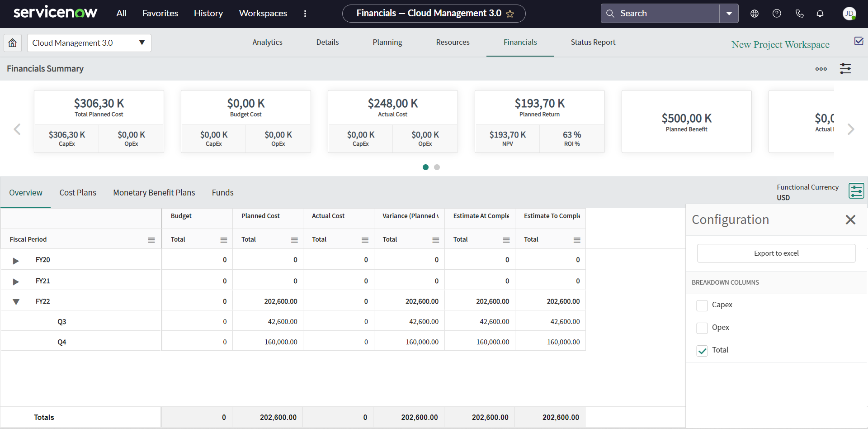Click the globe language icon
This screenshot has height=429, width=868.
(x=754, y=13)
